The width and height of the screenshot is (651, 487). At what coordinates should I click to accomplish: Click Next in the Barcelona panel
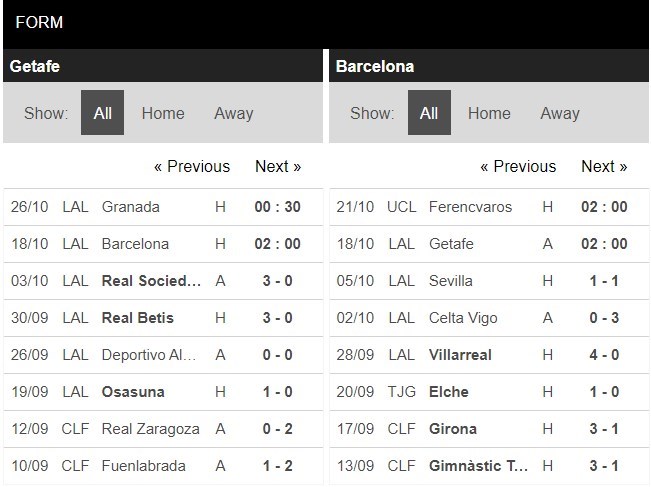point(604,166)
